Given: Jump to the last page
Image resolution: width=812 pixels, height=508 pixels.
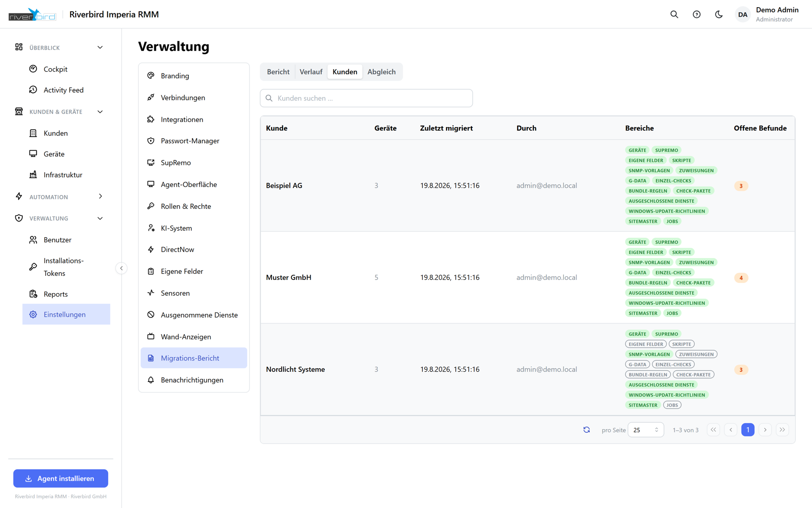Looking at the screenshot, I should pos(783,430).
